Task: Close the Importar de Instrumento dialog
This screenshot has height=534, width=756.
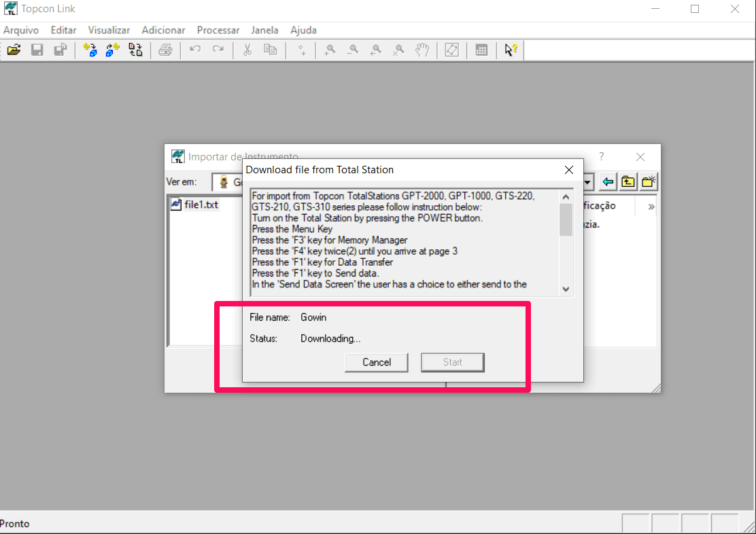Action: [x=640, y=157]
